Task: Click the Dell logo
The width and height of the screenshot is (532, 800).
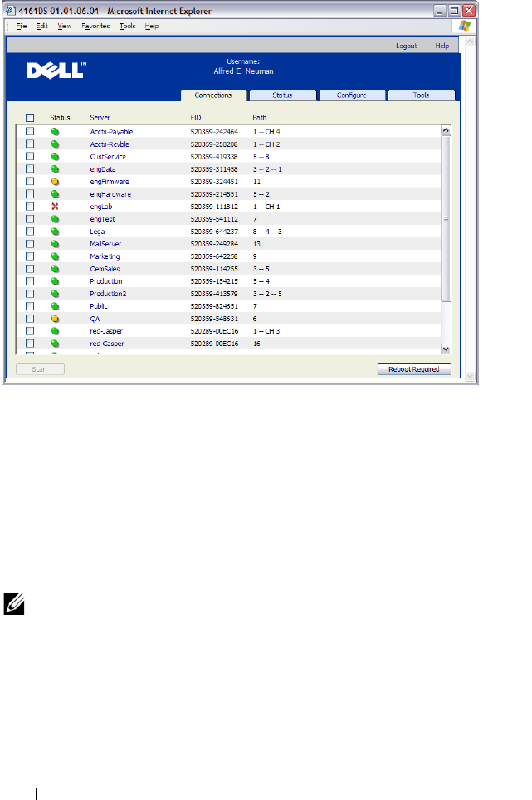Action: point(56,71)
